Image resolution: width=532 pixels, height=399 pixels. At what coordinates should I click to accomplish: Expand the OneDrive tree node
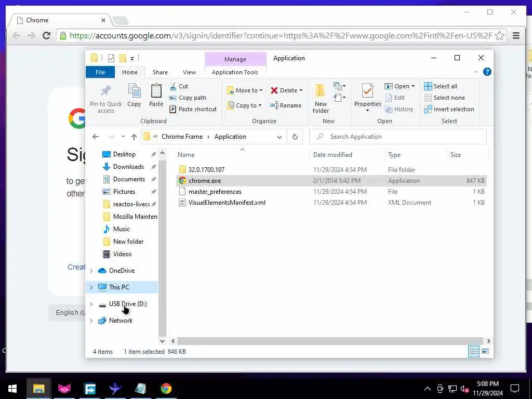(x=91, y=271)
